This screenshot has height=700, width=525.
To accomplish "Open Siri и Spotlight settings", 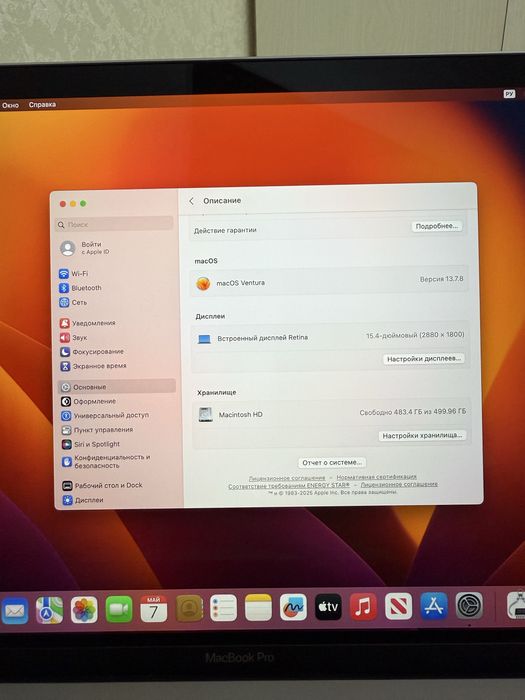I will pos(91,444).
